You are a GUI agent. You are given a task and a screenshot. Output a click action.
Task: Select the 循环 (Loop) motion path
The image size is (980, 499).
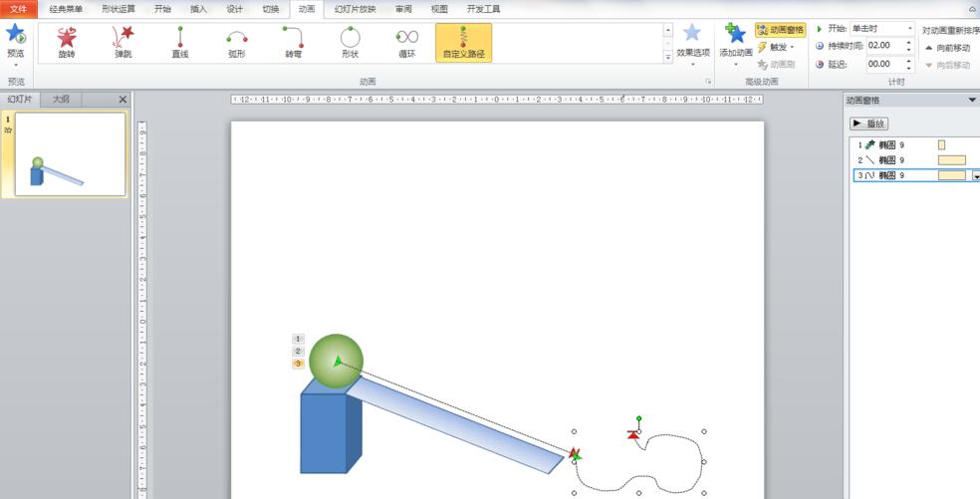point(406,42)
